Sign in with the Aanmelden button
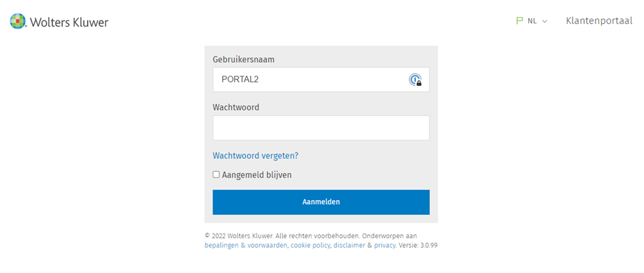The image size is (644, 273). pos(321,202)
